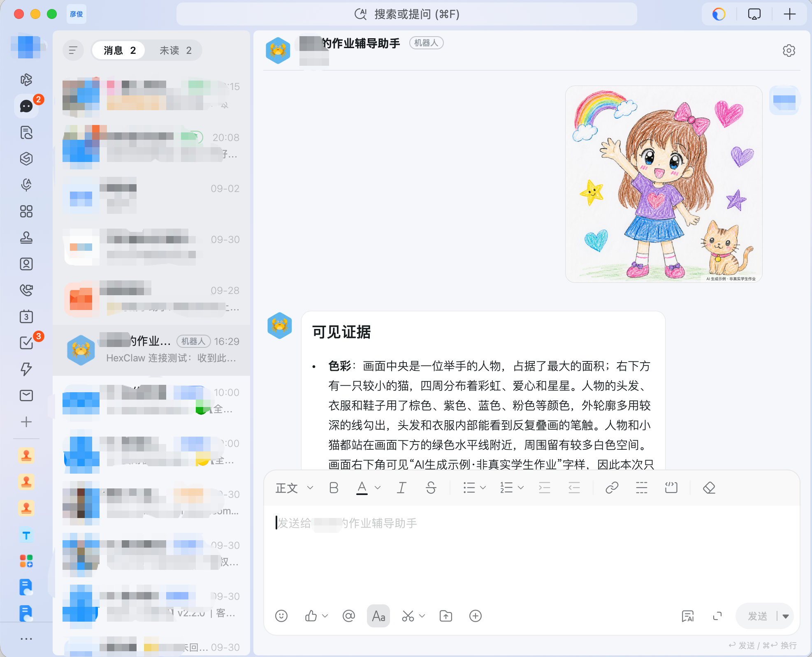812x657 pixels.
Task: Toggle italic formatting
Action: (x=401, y=488)
